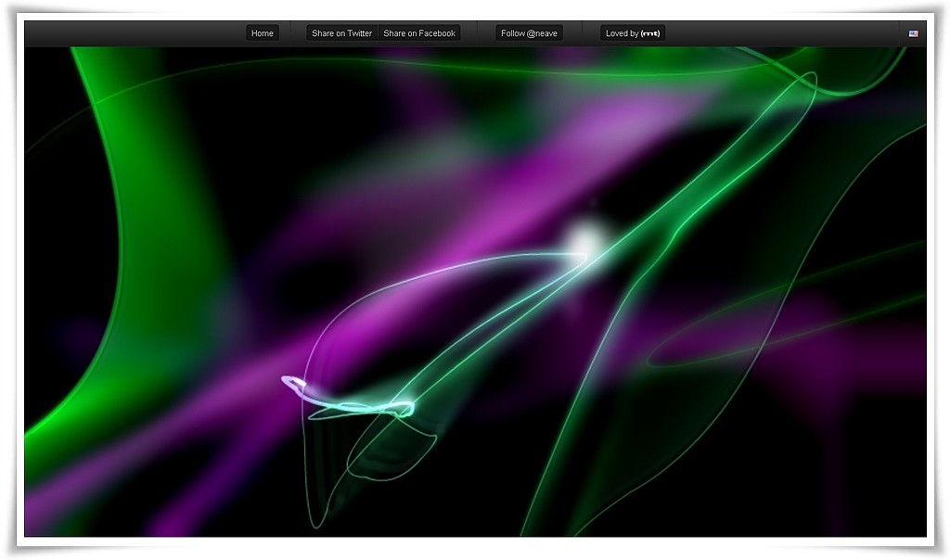Share the page on Twitter
This screenshot has height=560, width=950.
[341, 33]
